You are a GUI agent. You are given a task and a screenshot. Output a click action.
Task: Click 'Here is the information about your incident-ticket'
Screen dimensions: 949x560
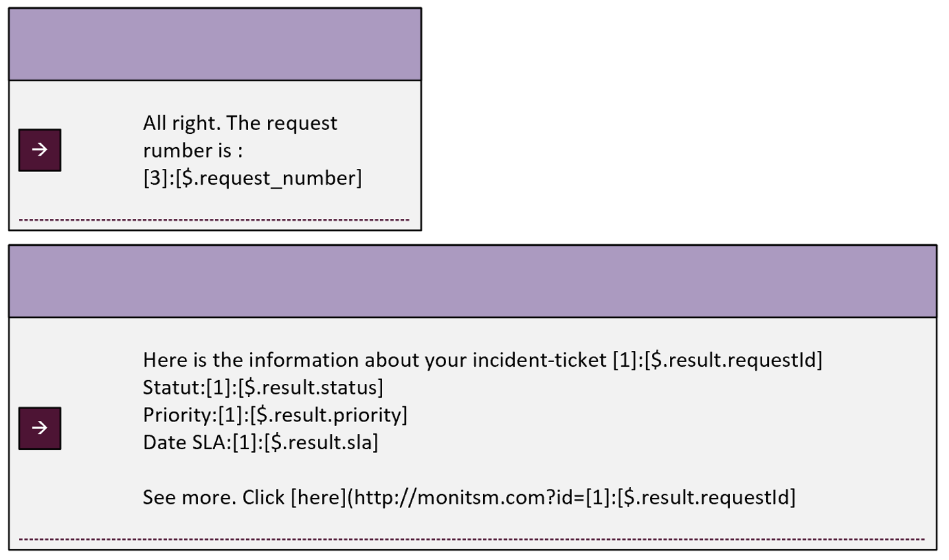point(374,360)
